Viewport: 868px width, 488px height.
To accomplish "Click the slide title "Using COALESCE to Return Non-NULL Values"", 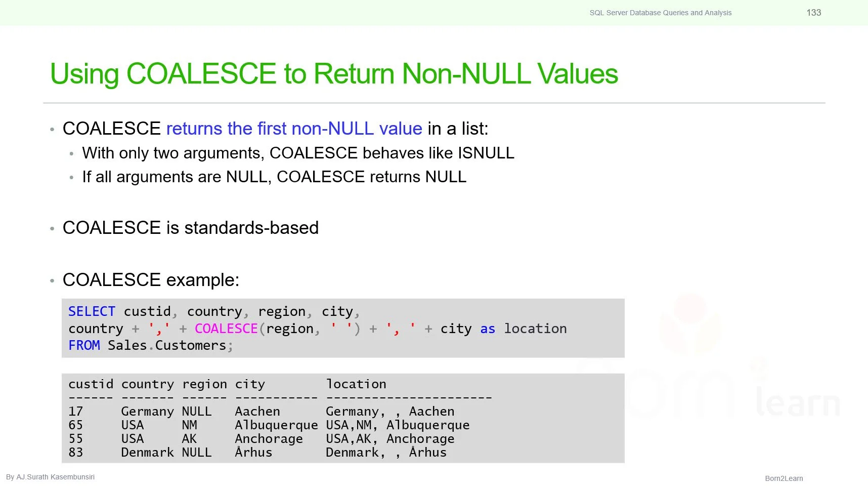I will click(334, 74).
